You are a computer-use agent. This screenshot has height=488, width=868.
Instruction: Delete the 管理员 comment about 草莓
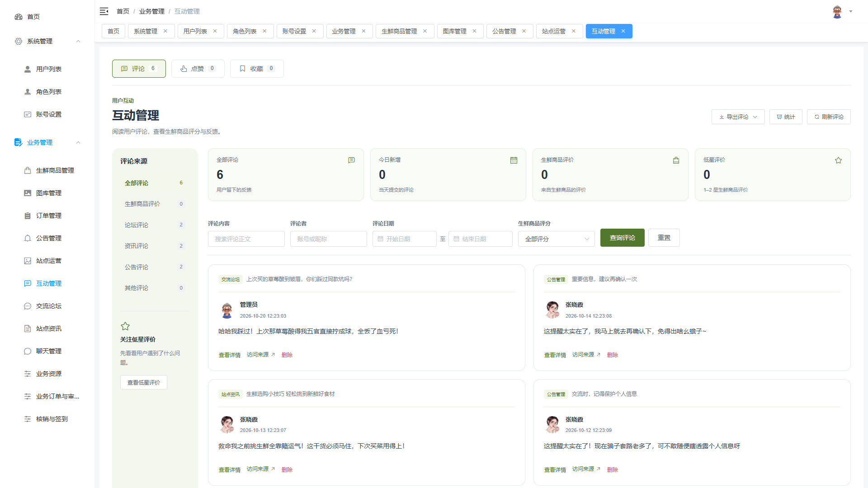tap(287, 355)
